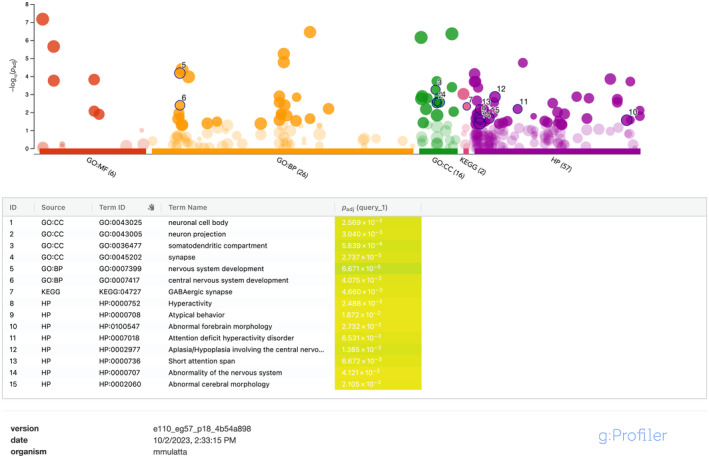Click highlighted purple plot point labeled 11
709x458 pixels.
(x=517, y=109)
